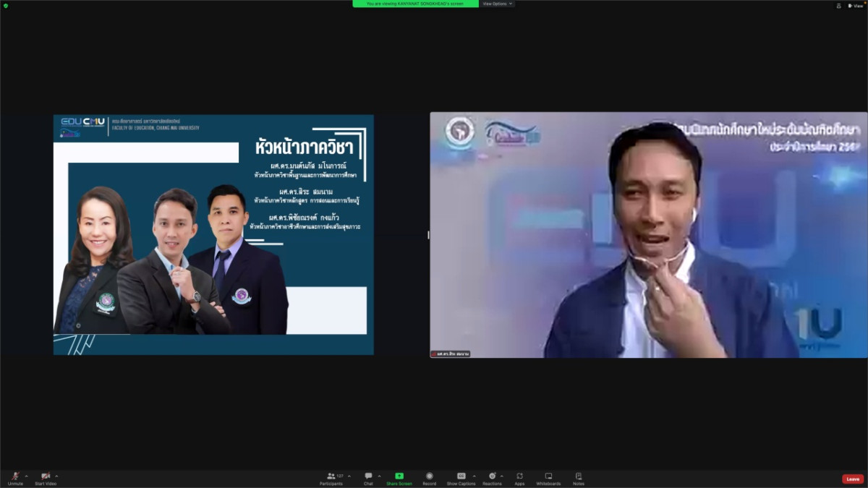The width and height of the screenshot is (868, 488).
Task: Open View Options dropdown
Action: point(498,4)
